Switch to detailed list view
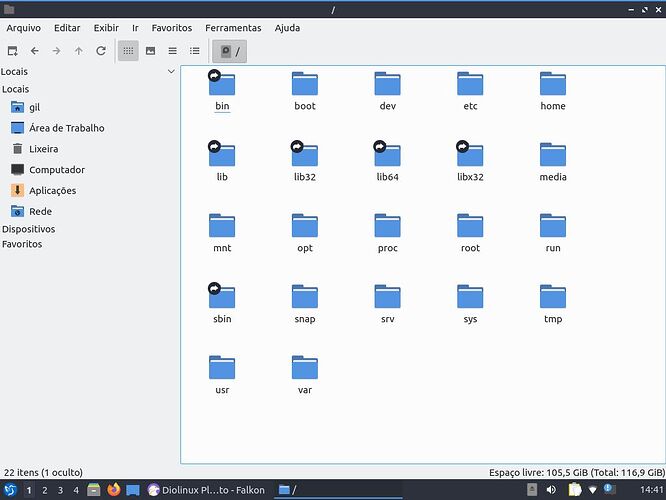This screenshot has width=666, height=500. 195,51
